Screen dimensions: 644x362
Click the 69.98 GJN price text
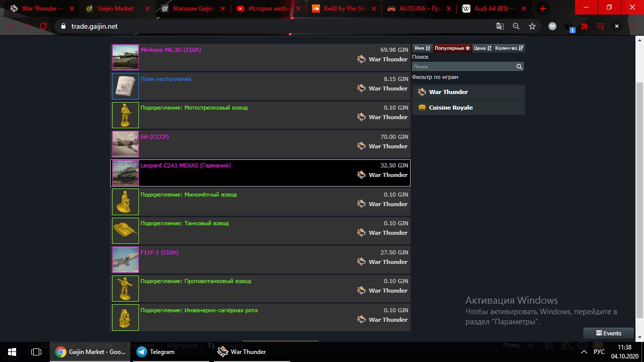pos(394,50)
